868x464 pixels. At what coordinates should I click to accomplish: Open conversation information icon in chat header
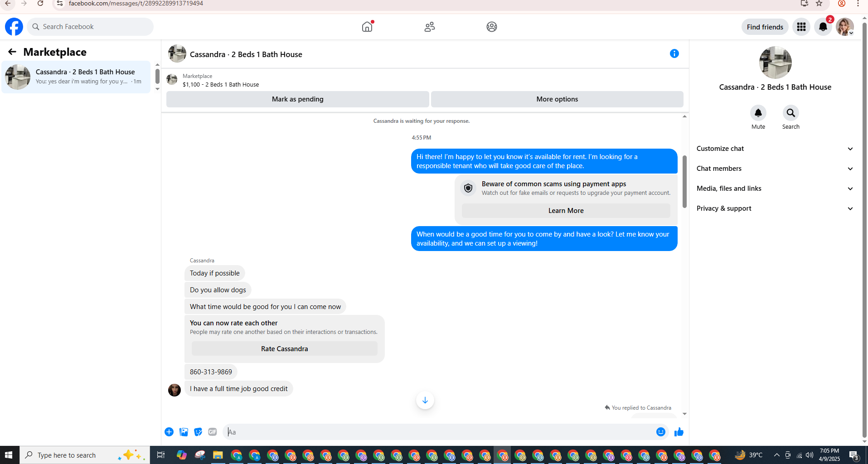click(674, 53)
